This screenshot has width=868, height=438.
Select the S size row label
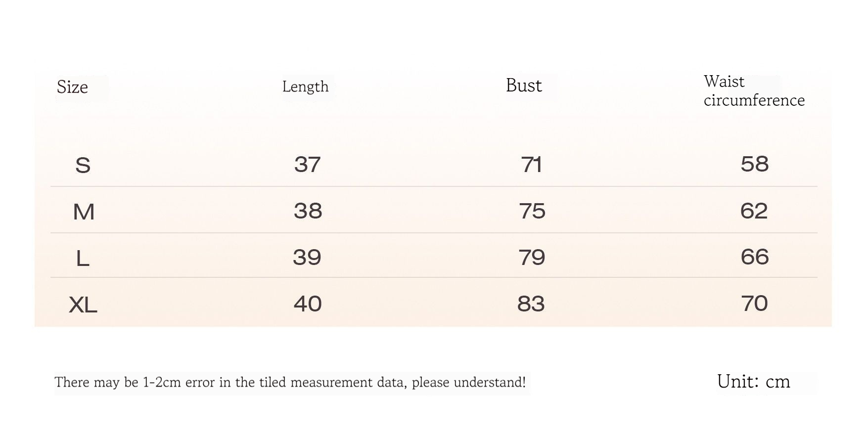pos(83,165)
